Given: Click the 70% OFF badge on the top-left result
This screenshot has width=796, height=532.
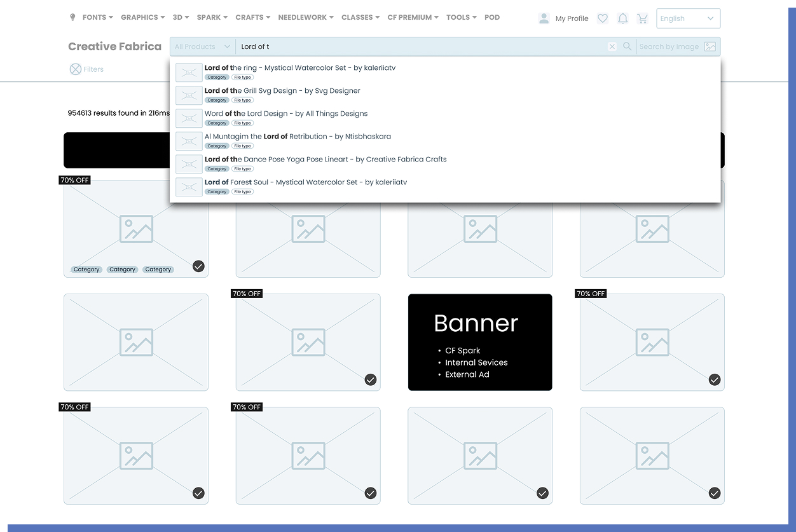Looking at the screenshot, I should point(74,180).
